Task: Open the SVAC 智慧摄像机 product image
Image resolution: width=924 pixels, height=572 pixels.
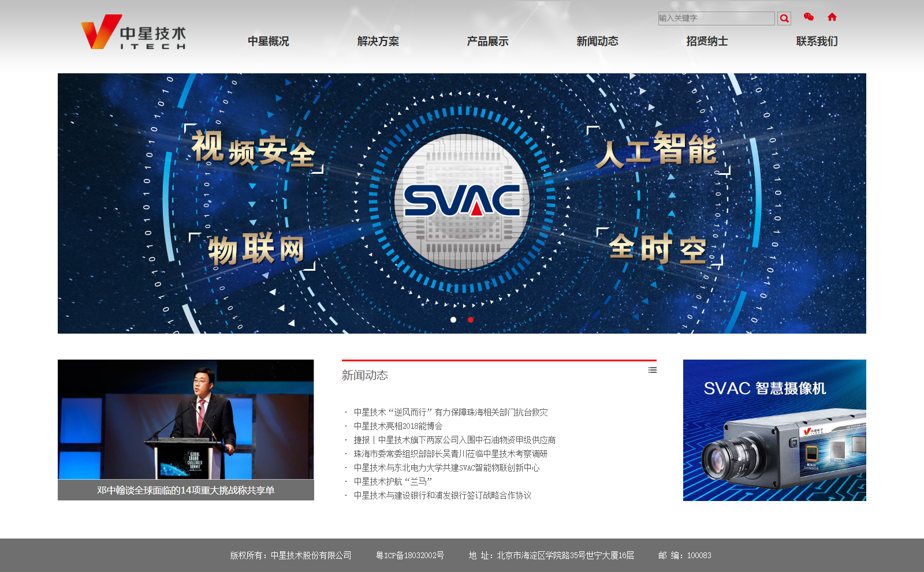Action: click(774, 430)
